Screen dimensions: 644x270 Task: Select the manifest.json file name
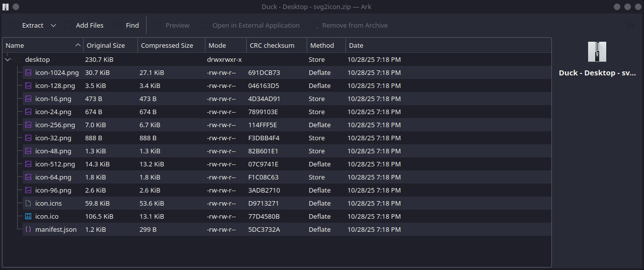click(56, 229)
